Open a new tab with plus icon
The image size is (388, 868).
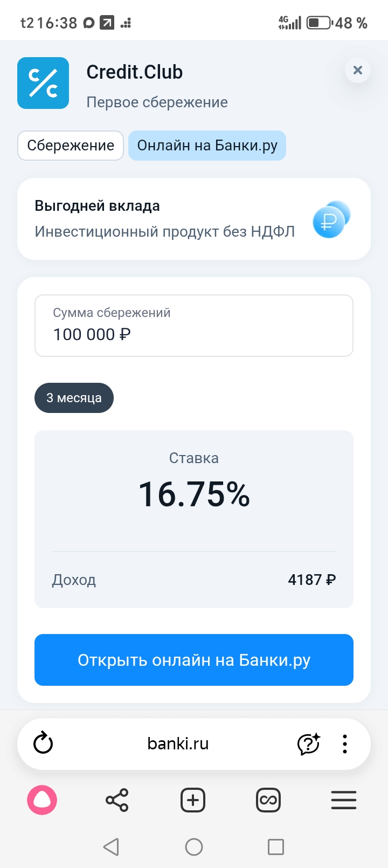click(193, 800)
